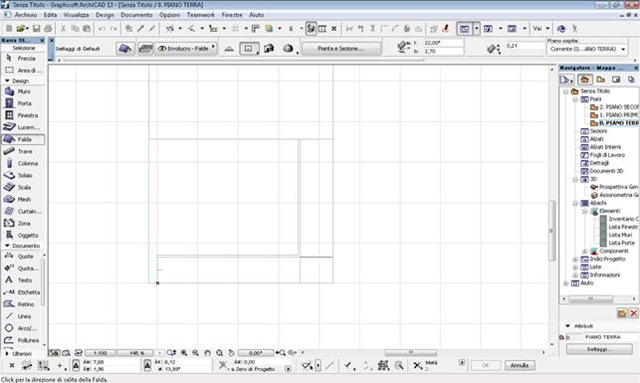Choose the Trave beam tool

tap(23, 151)
